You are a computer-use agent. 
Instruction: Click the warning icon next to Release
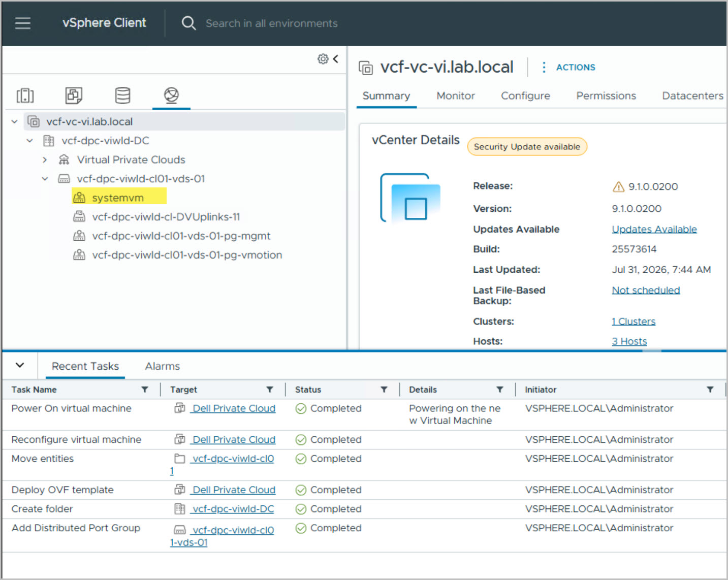[x=618, y=187]
